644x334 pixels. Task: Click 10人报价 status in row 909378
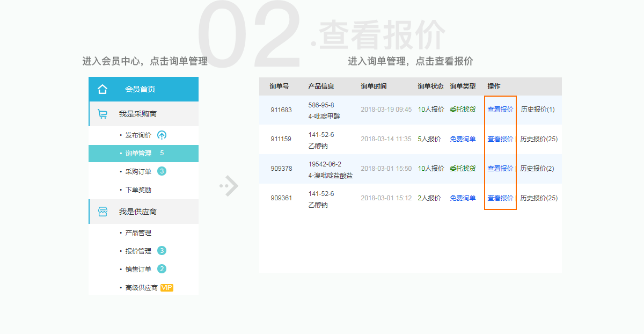click(x=431, y=169)
